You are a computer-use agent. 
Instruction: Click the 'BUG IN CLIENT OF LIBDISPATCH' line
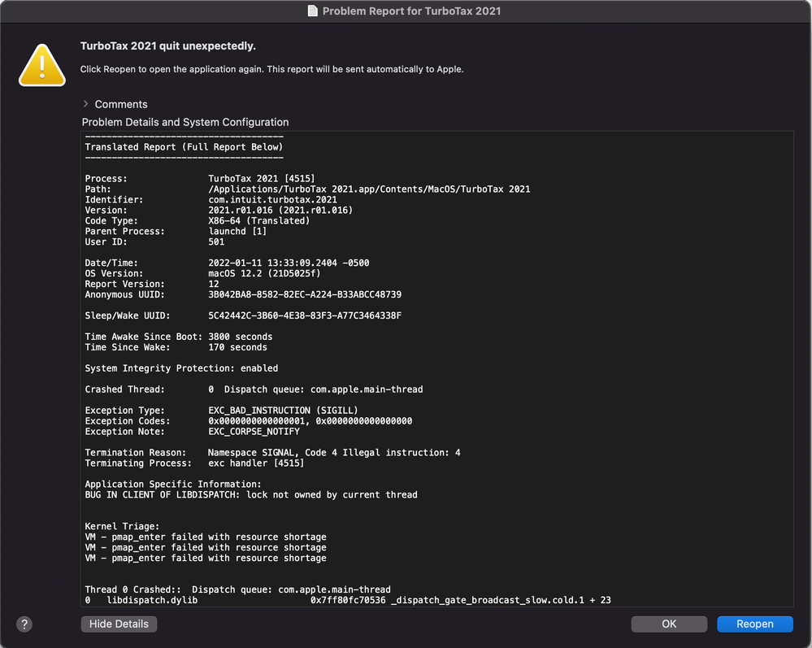click(x=251, y=494)
